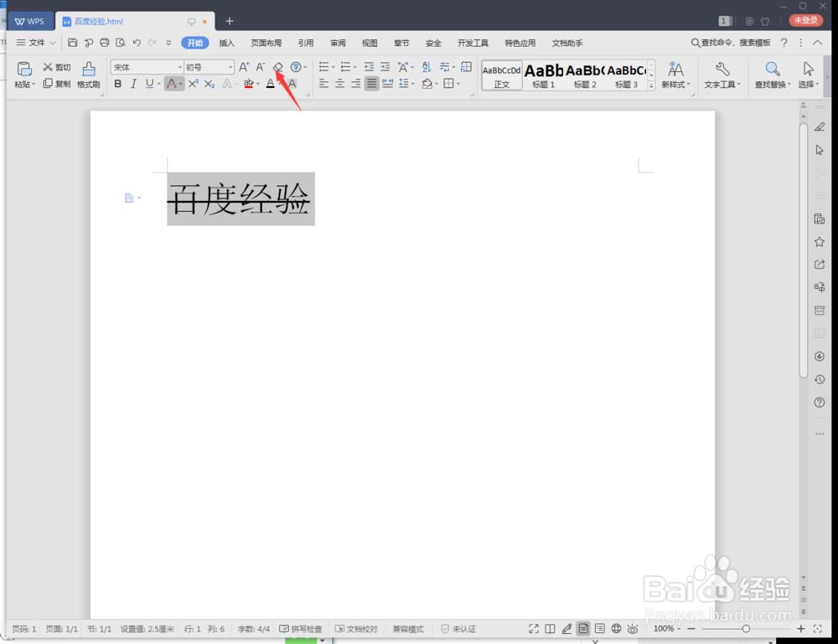Switch to the 插入 ribbon tab
This screenshot has height=644, width=838.
pyautogui.click(x=226, y=44)
